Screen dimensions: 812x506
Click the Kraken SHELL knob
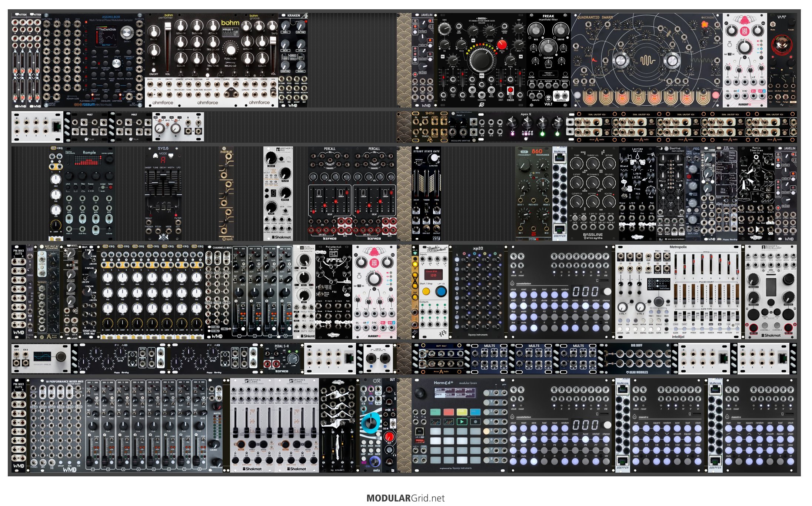pos(285,25)
